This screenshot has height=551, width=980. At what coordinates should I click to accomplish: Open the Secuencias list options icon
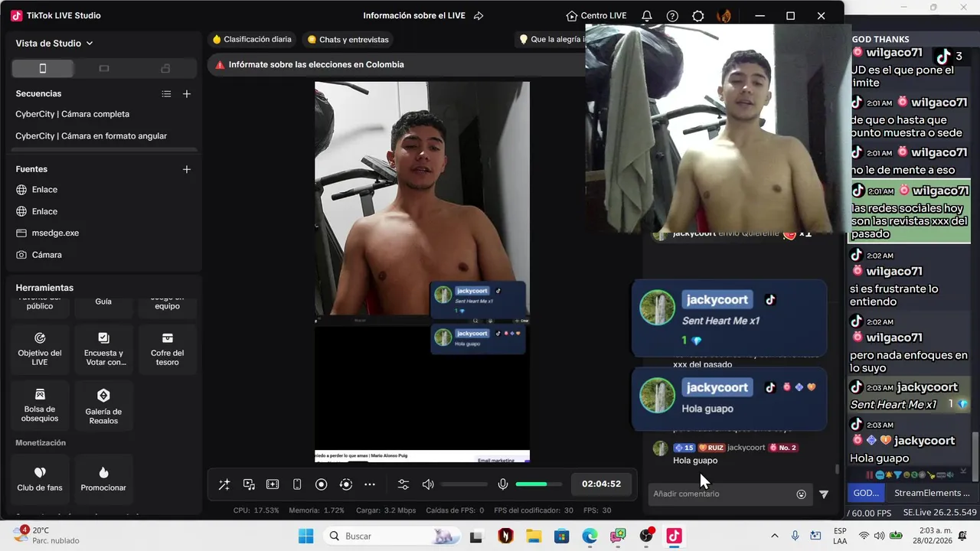pyautogui.click(x=166, y=94)
